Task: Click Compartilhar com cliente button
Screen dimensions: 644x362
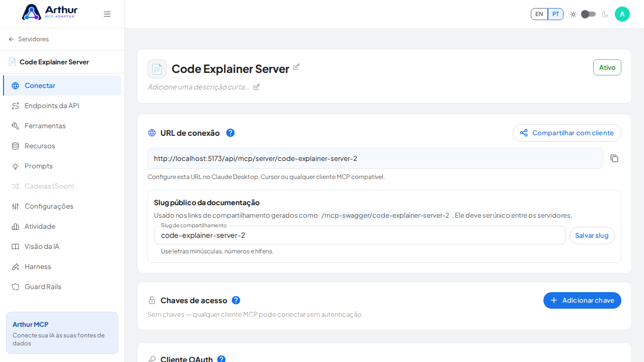Action: click(x=567, y=133)
